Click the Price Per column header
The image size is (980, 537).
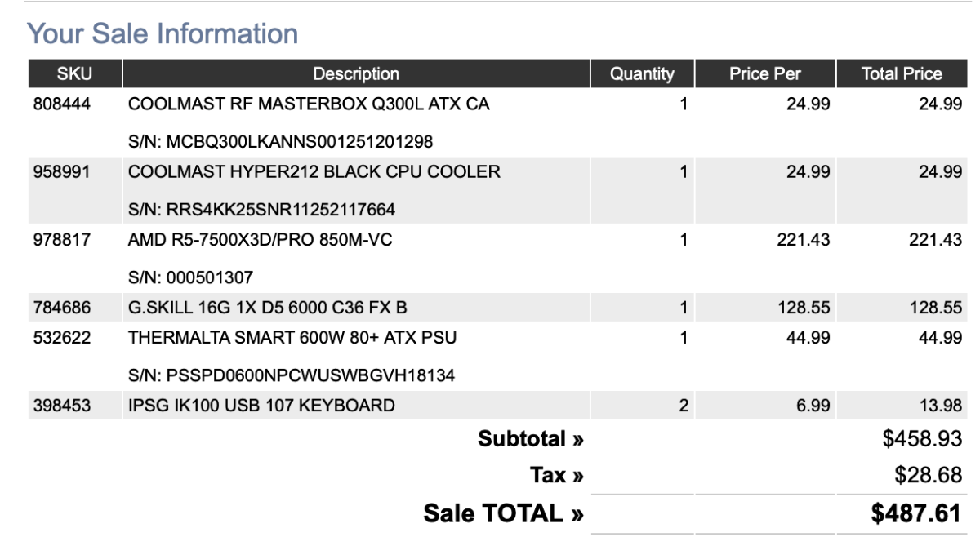[765, 74]
